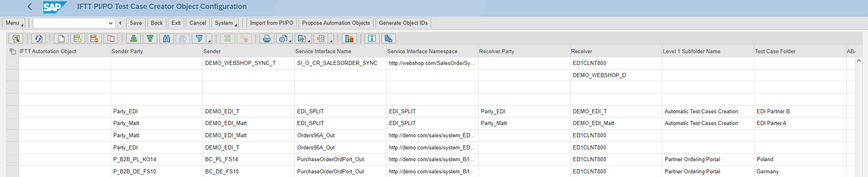Open the Menu button

(x=13, y=23)
